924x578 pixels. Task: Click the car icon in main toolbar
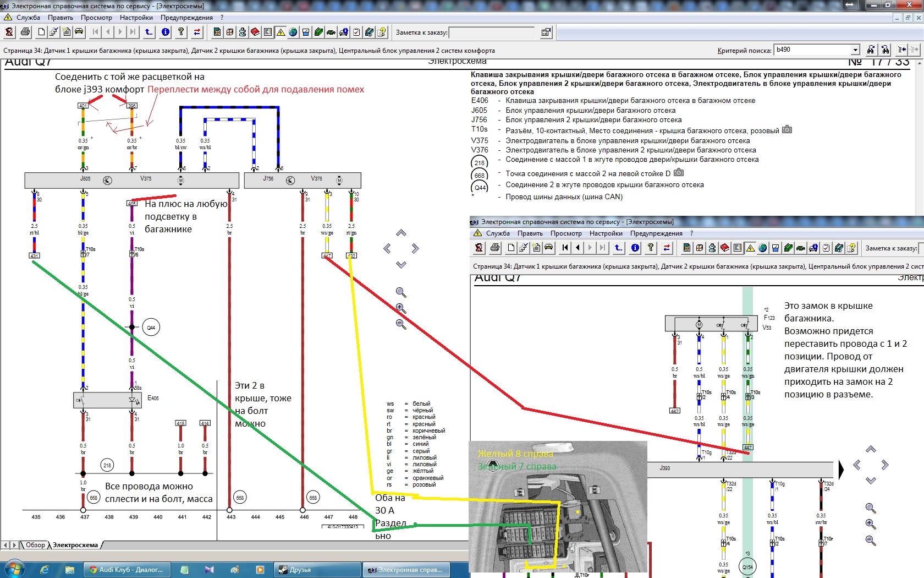tap(79, 32)
